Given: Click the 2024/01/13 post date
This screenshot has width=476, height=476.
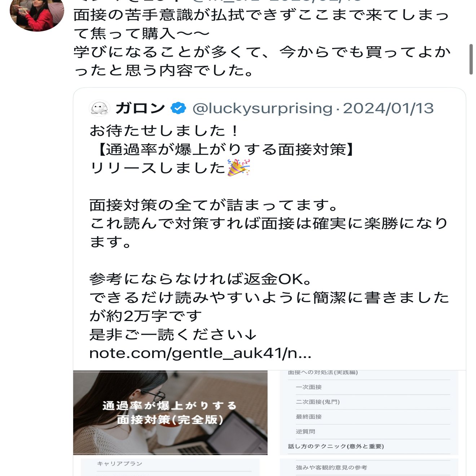Looking at the screenshot, I should pyautogui.click(x=388, y=108).
